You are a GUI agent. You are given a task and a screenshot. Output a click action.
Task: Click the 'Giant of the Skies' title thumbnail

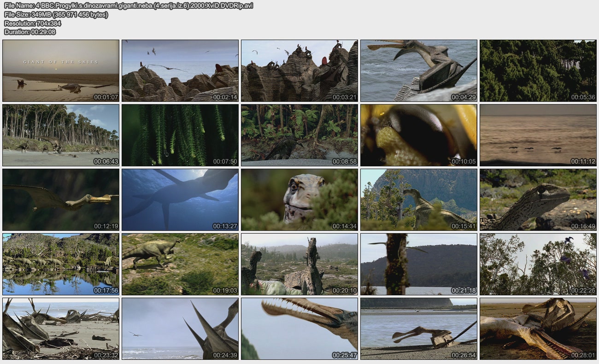pyautogui.click(x=61, y=70)
